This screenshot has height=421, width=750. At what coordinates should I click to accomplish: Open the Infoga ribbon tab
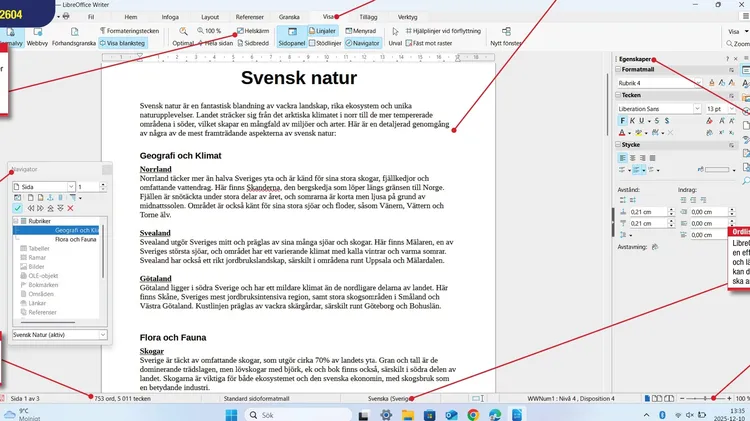[x=170, y=17]
